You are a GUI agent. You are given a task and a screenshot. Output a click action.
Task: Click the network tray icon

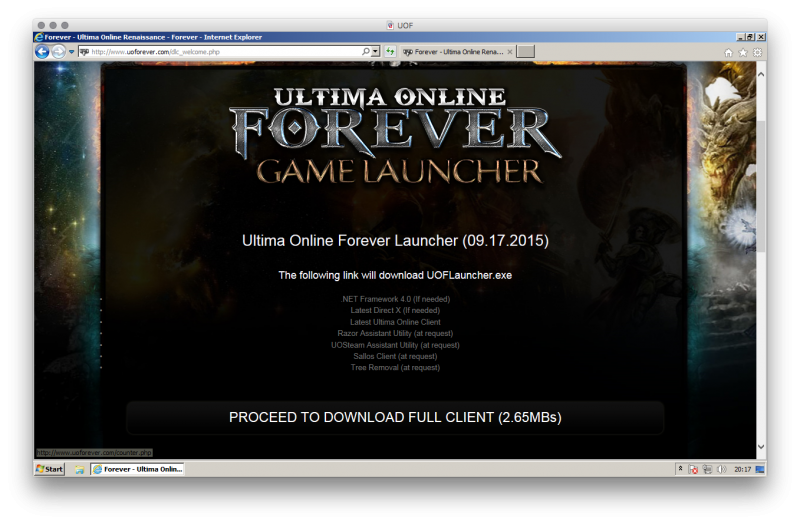[707, 469]
